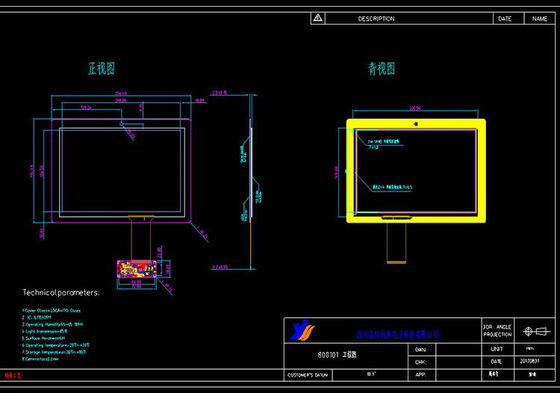Click the UNIT label in the title block
Image resolution: width=560 pixels, height=393 pixels.
point(497,349)
